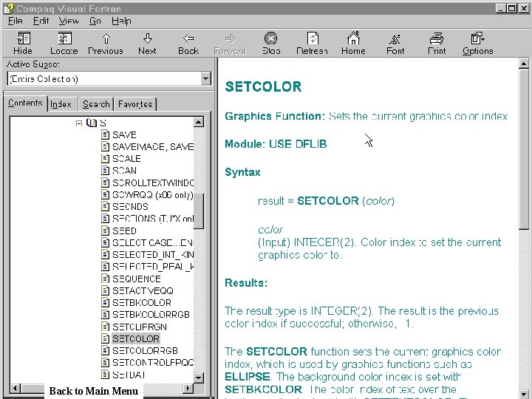
Task: Click the topic pane vertical scroll thumb
Action: 524,149
